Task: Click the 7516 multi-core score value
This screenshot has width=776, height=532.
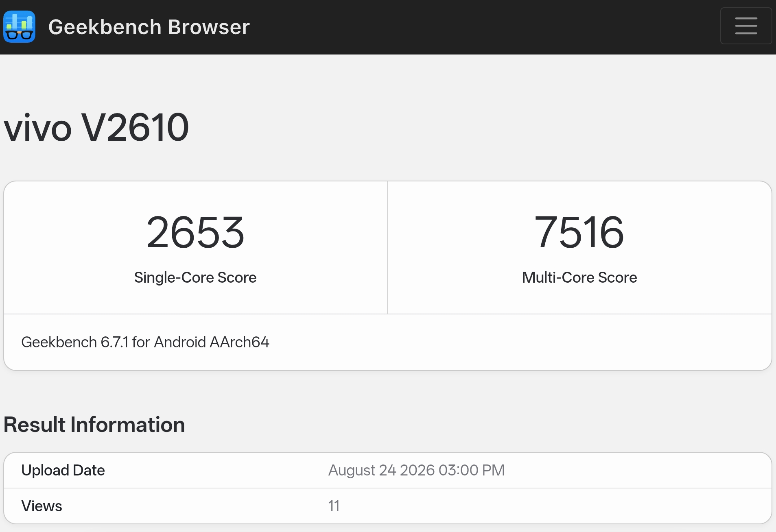Action: pos(579,232)
